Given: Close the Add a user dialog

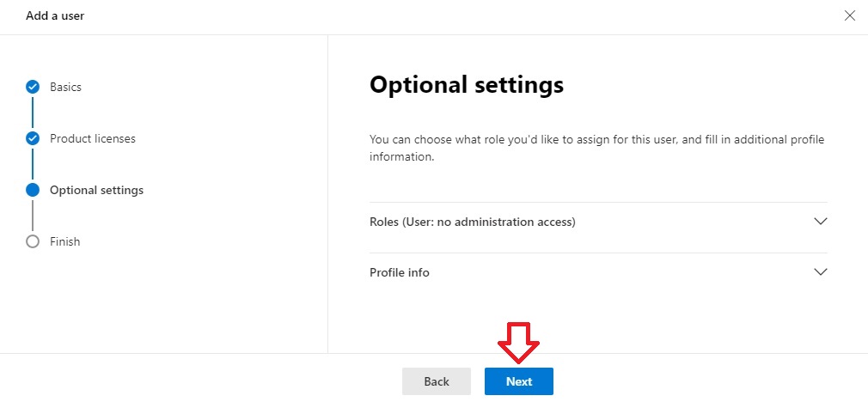Looking at the screenshot, I should pyautogui.click(x=850, y=15).
